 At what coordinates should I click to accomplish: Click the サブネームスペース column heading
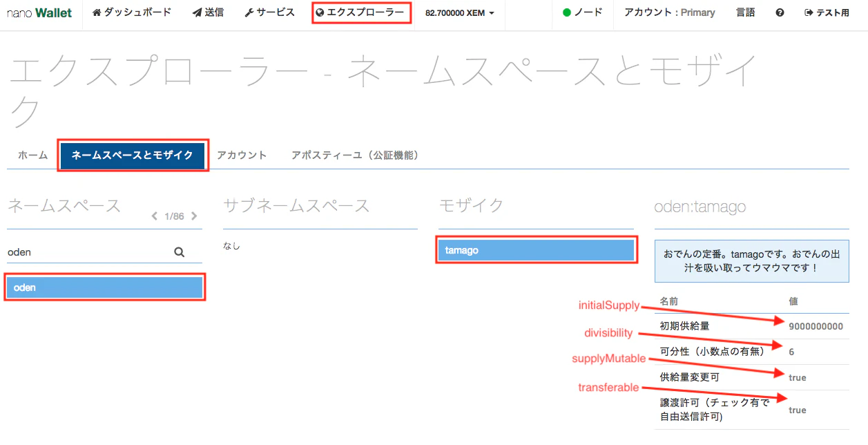(x=297, y=205)
